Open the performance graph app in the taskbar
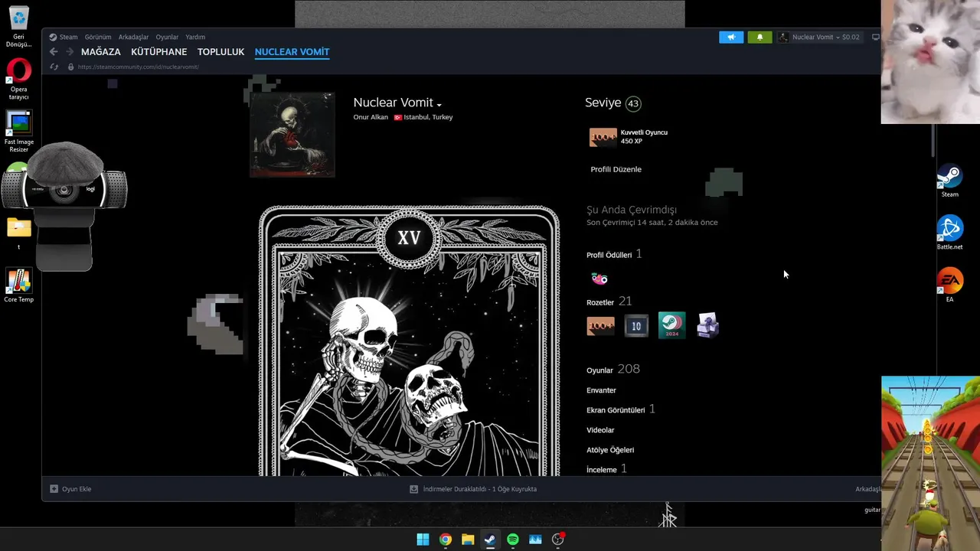980x551 pixels. click(x=535, y=540)
